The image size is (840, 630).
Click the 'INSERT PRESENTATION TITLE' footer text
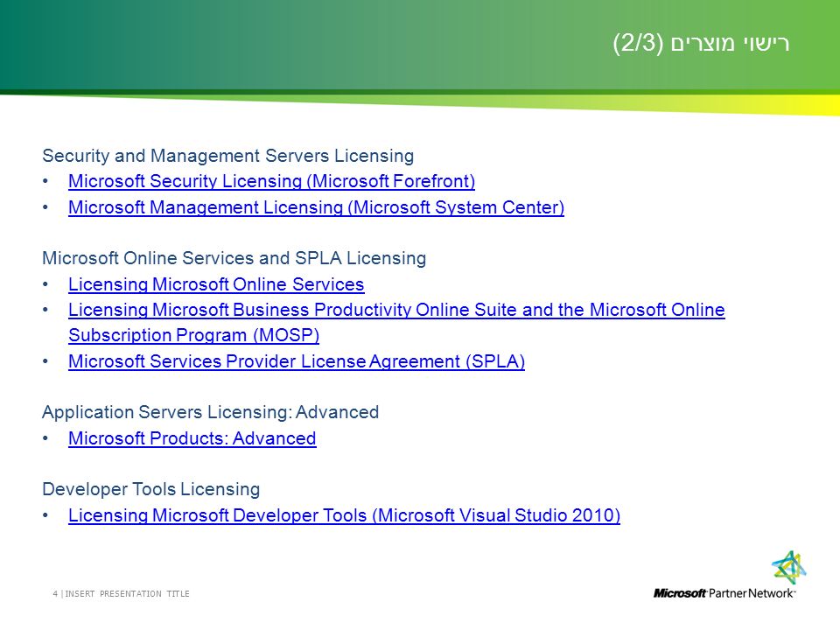click(x=127, y=593)
